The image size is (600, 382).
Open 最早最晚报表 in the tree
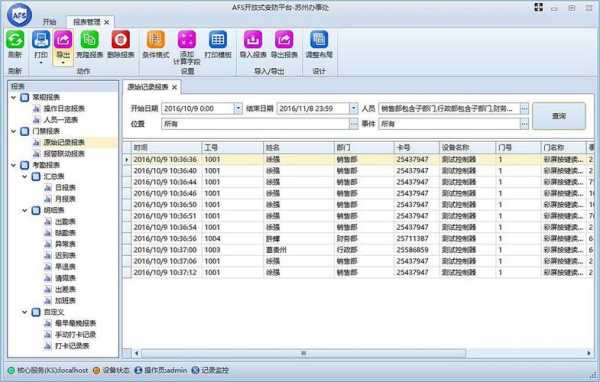[75, 323]
